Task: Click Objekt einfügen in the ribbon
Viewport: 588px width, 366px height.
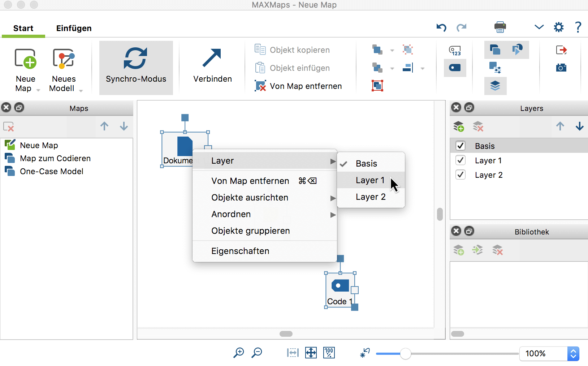Action: tap(292, 68)
